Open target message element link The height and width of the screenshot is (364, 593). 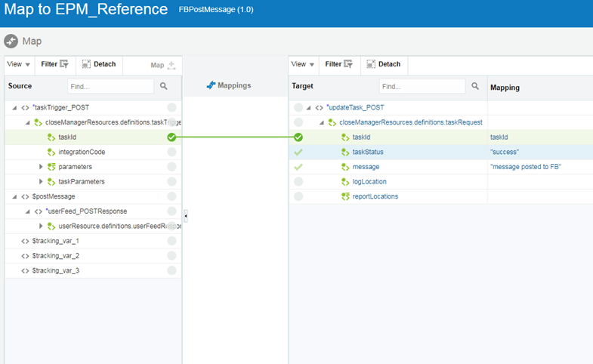(x=366, y=167)
